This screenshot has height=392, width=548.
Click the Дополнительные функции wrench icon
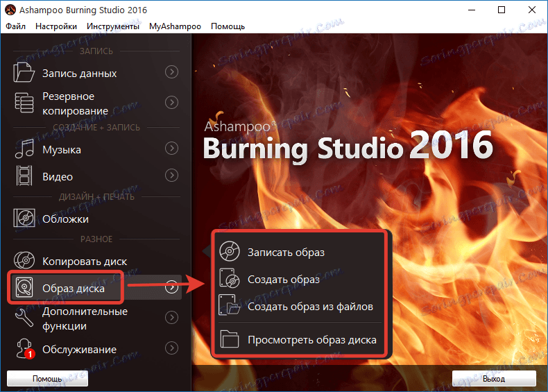click(24, 318)
